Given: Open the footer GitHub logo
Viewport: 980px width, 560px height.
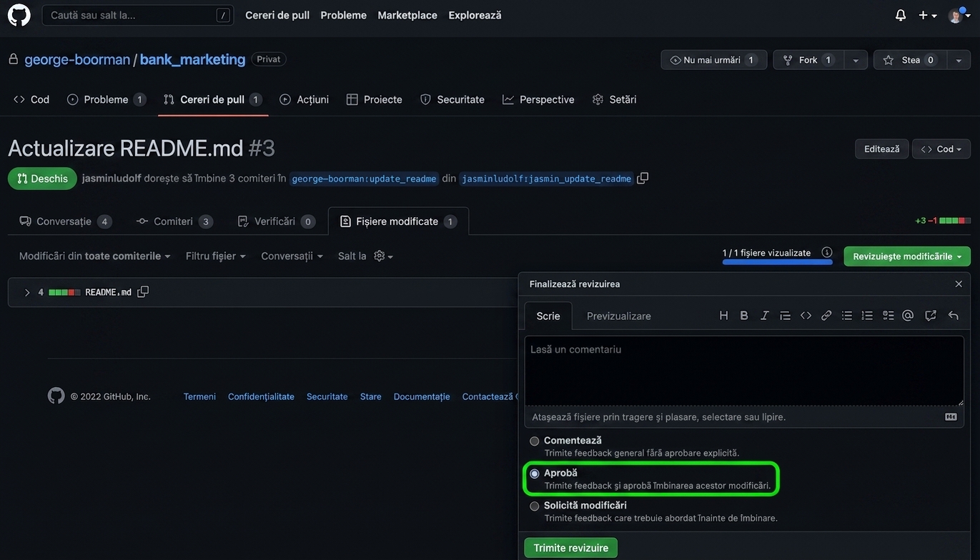Looking at the screenshot, I should [56, 396].
